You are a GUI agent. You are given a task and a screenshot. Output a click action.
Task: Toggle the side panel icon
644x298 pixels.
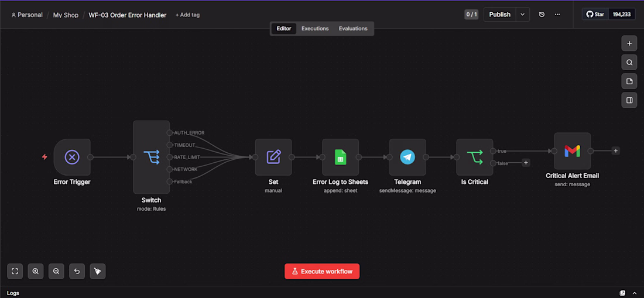click(629, 100)
